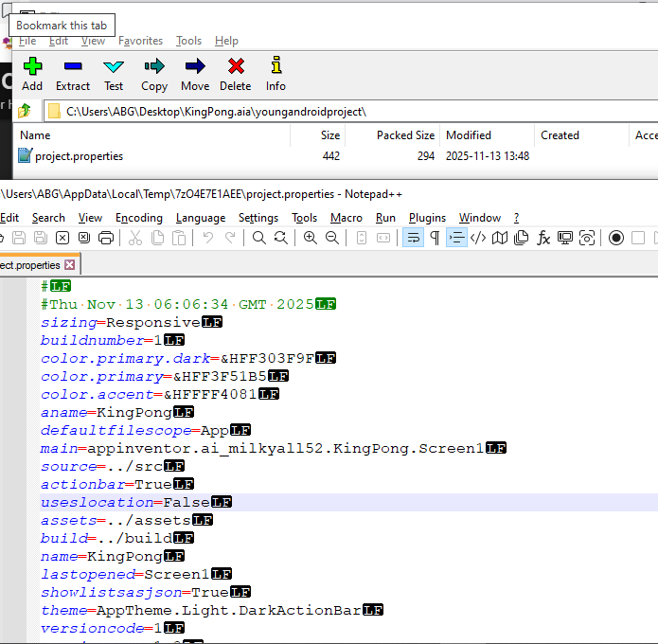Click the Notepad++ Zoom In icon
The width and height of the screenshot is (658, 644).
coord(310,238)
